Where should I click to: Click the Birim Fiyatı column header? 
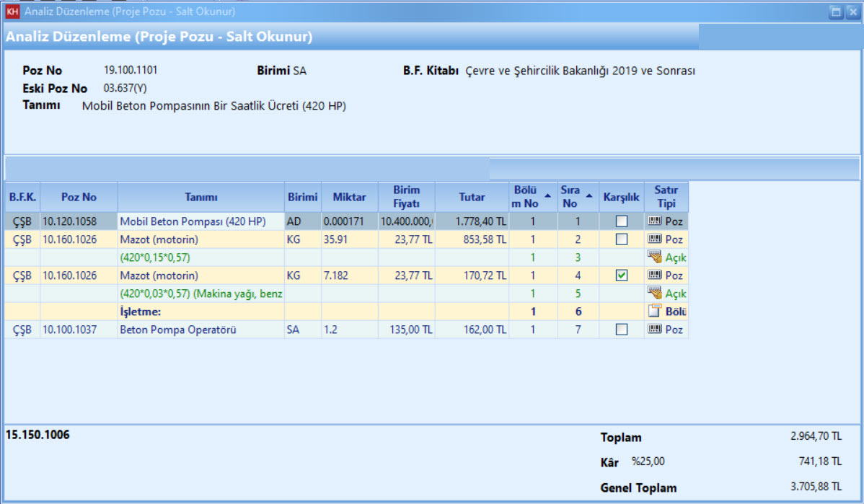pos(406,197)
